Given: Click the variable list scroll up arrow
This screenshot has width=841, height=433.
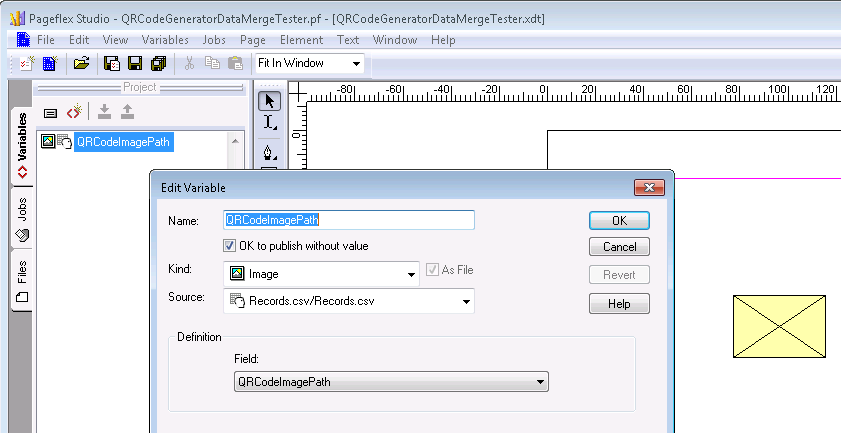Looking at the screenshot, I should [235, 141].
